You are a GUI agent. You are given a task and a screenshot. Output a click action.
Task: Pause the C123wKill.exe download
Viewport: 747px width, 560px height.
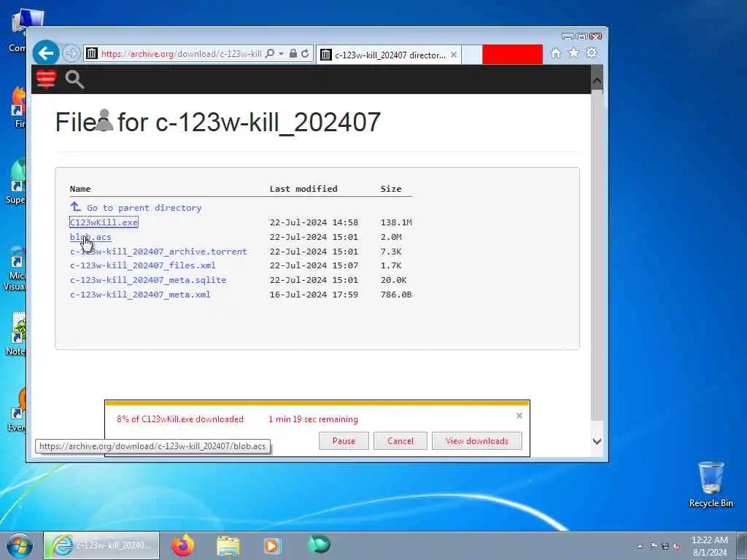[x=344, y=441]
